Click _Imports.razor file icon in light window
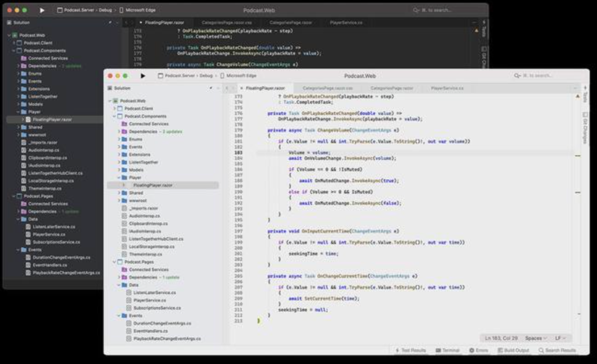 [x=124, y=208]
